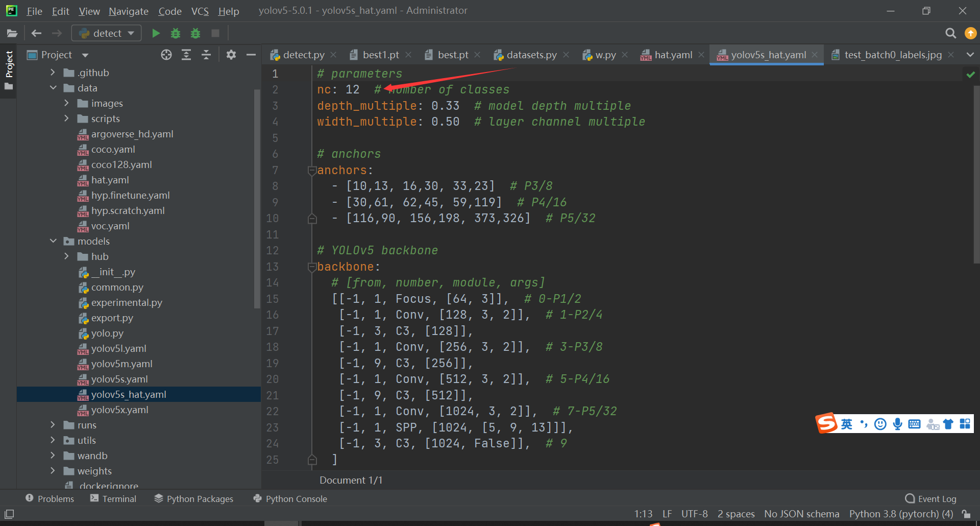Click the No JSON schema status entry
Viewport: 980px width, 526px height.
pyautogui.click(x=801, y=514)
